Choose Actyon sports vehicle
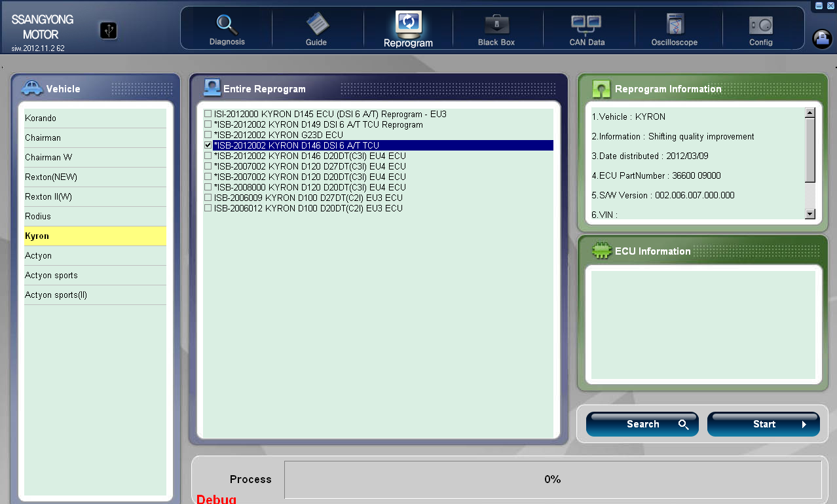The height and width of the screenshot is (504, 837). (x=95, y=276)
